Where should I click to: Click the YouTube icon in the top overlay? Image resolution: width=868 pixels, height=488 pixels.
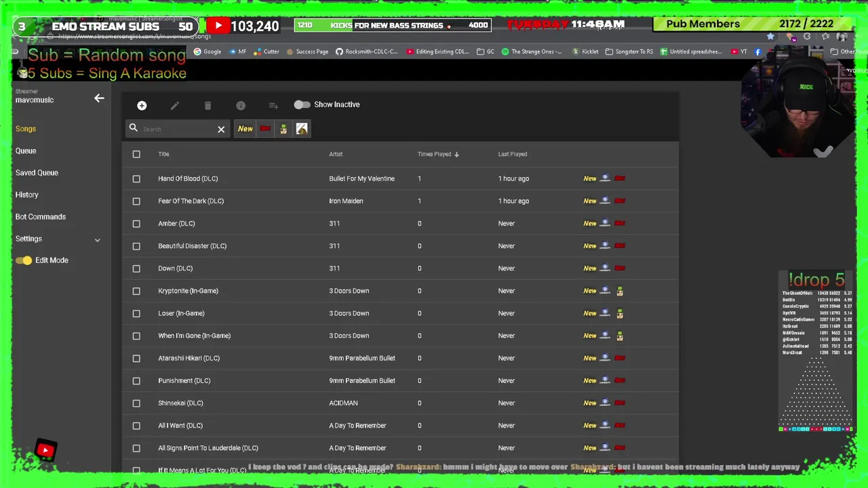[x=218, y=26]
